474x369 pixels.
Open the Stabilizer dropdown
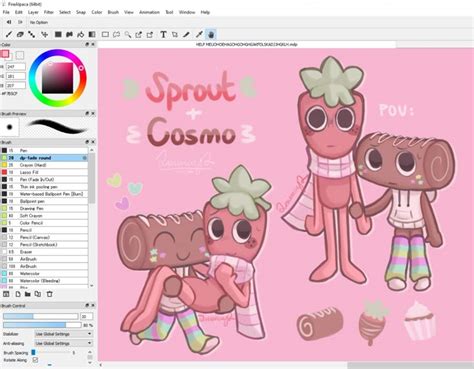point(63,334)
